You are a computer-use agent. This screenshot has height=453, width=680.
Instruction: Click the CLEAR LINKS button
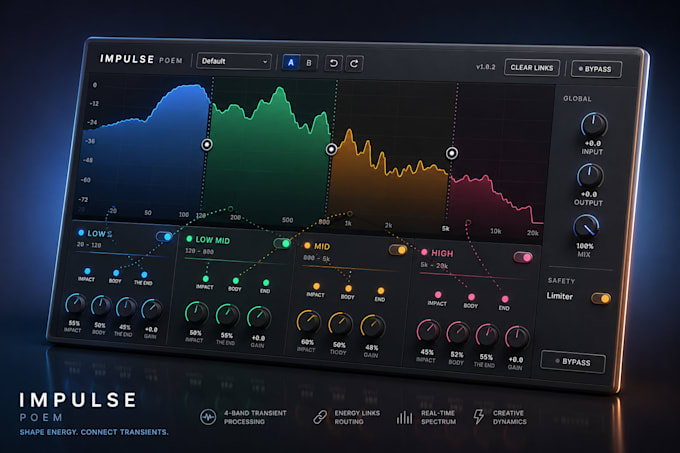click(532, 68)
